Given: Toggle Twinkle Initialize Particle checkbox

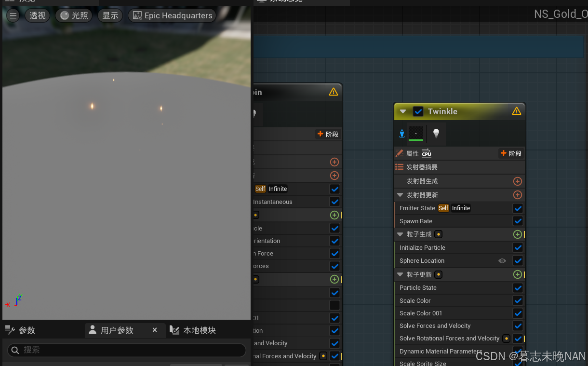Looking at the screenshot, I should pyautogui.click(x=518, y=248).
